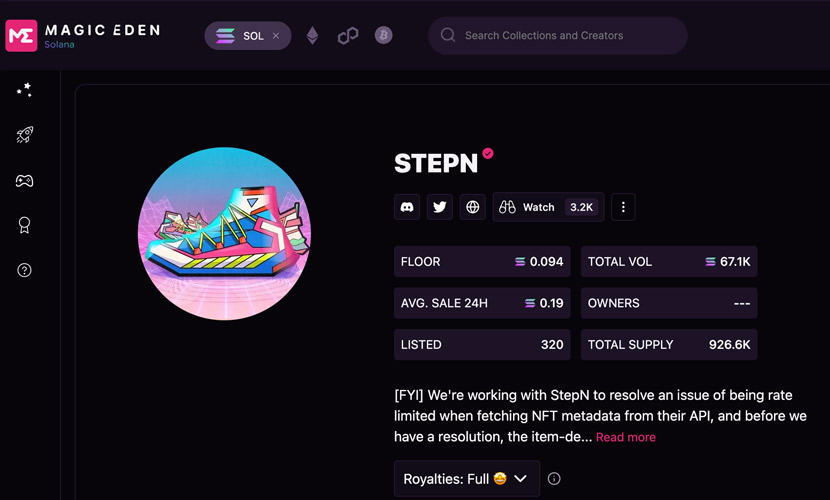
Task: Click the TOTAL VOL 67.1K stat box
Action: tap(669, 261)
